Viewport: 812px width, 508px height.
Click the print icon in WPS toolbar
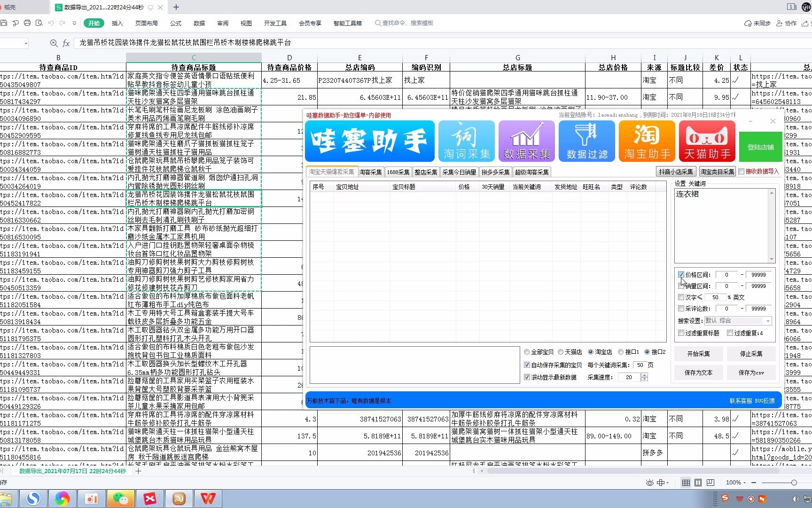tap(27, 23)
